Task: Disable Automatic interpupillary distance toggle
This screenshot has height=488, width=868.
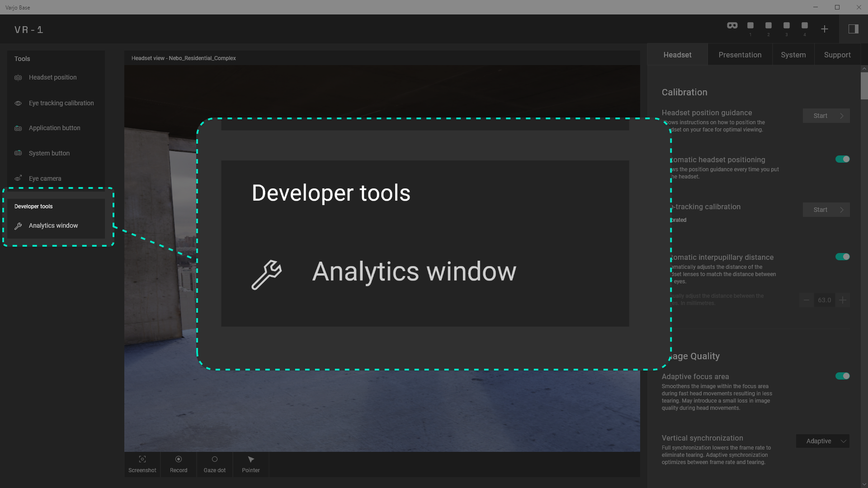Action: click(x=843, y=257)
